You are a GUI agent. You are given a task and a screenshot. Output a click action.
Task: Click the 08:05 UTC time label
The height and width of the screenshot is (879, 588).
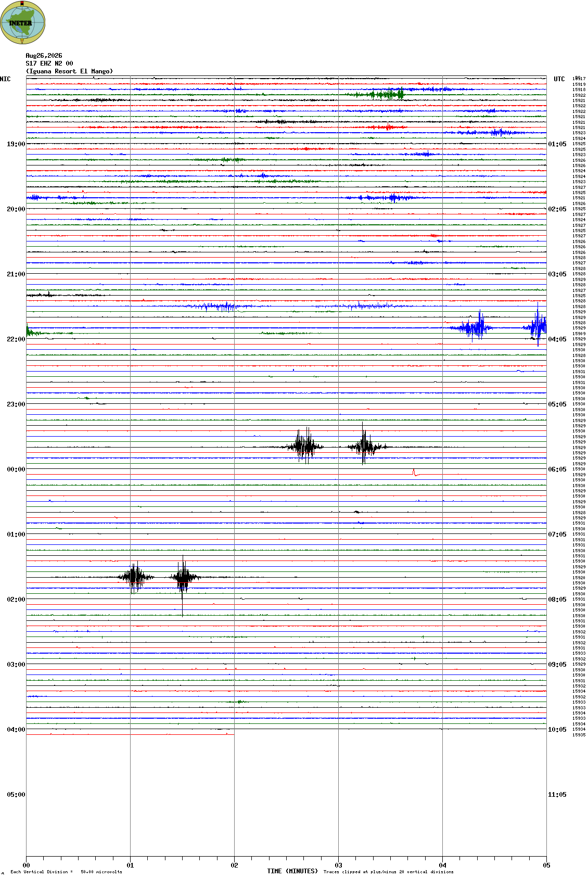coord(557,600)
